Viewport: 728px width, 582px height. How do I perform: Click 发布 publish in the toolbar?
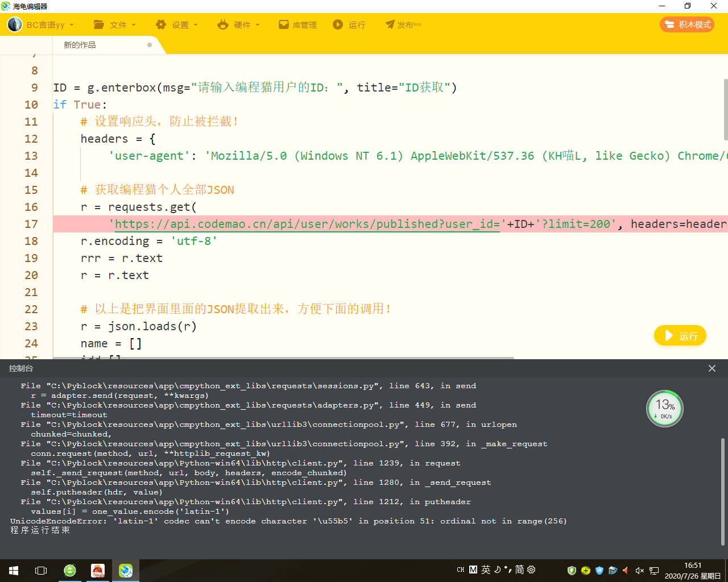click(403, 25)
